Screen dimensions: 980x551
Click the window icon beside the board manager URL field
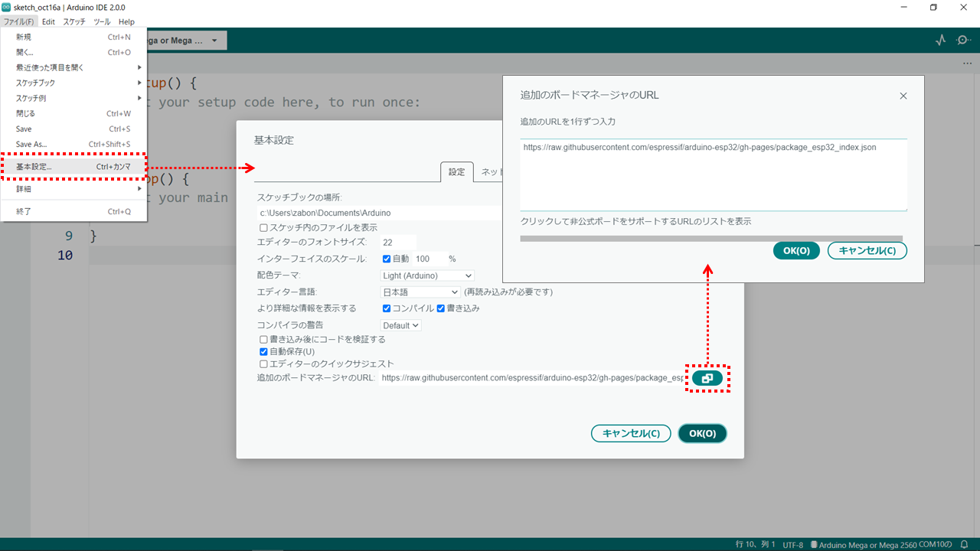coord(707,377)
